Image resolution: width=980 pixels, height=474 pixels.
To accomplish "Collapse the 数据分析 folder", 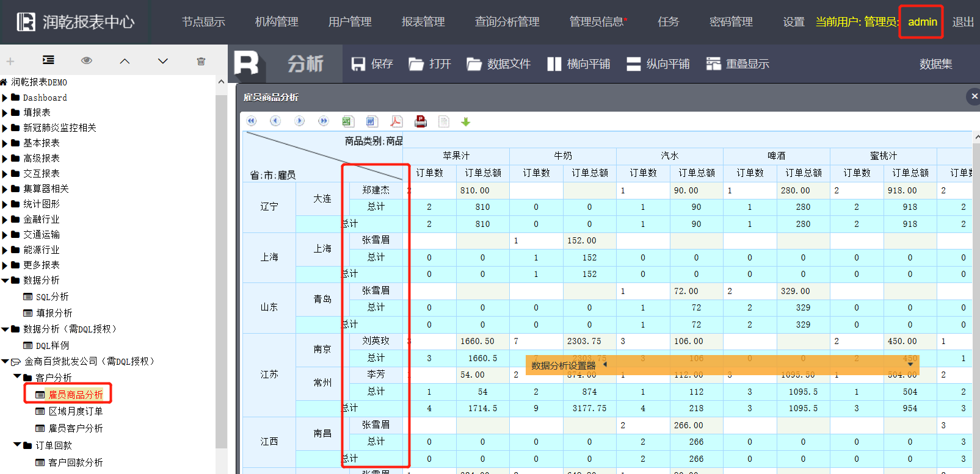I will (5, 281).
